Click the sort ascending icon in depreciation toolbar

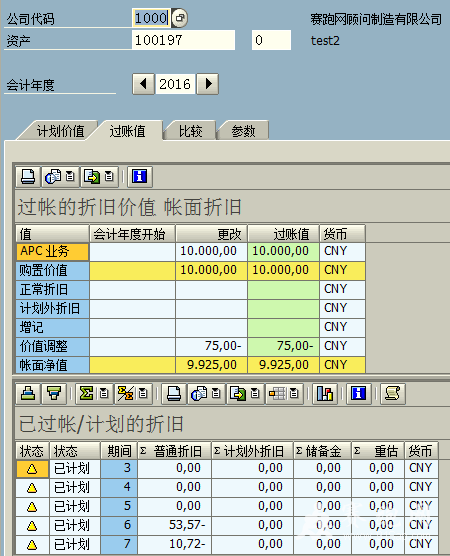28,393
